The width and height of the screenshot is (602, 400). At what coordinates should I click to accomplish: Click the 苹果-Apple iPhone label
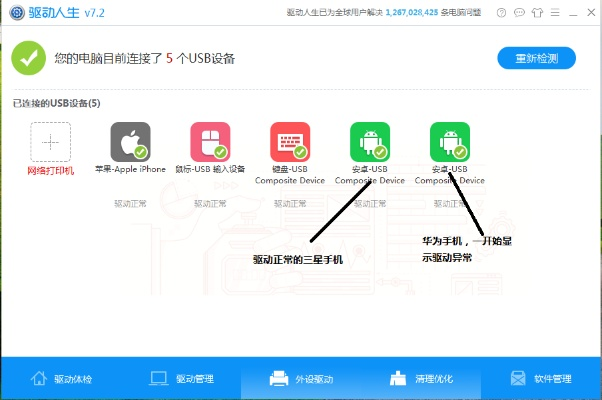tap(131, 169)
